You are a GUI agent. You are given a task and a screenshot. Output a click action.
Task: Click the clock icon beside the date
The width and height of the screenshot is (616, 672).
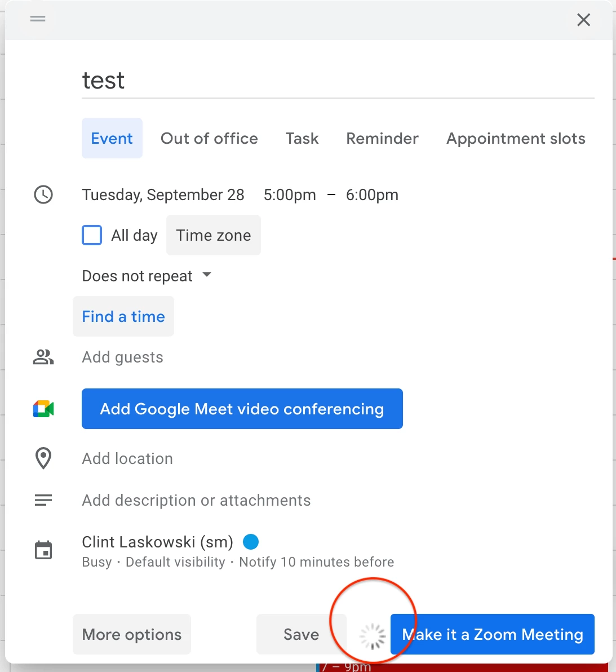click(43, 194)
